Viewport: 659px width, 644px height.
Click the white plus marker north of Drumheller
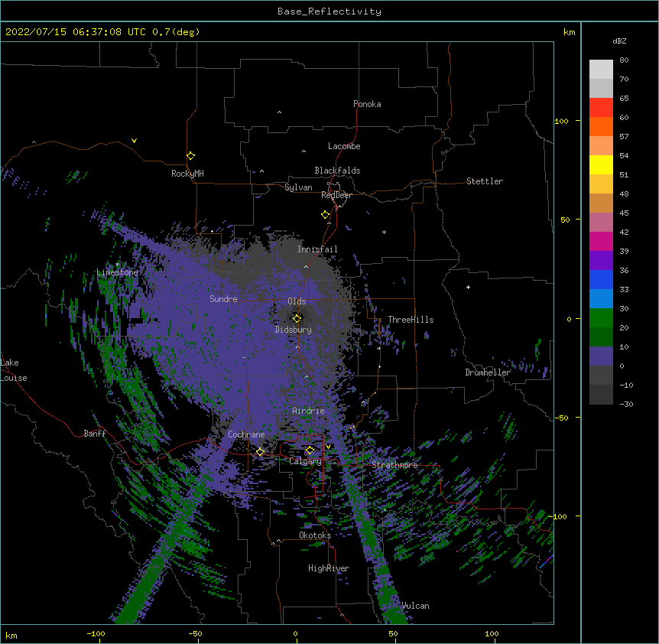click(x=468, y=287)
